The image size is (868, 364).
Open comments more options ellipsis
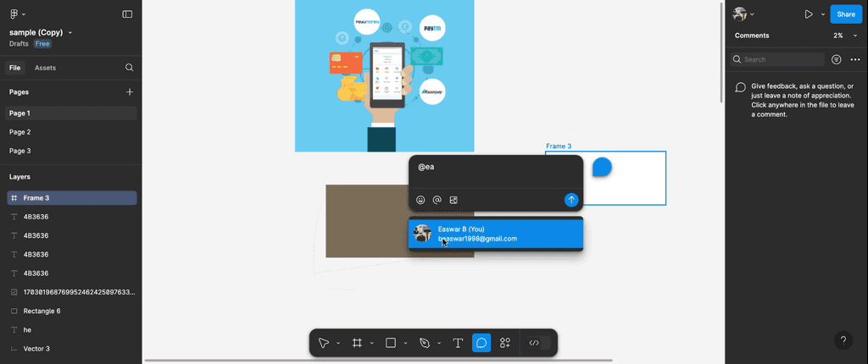(x=855, y=59)
